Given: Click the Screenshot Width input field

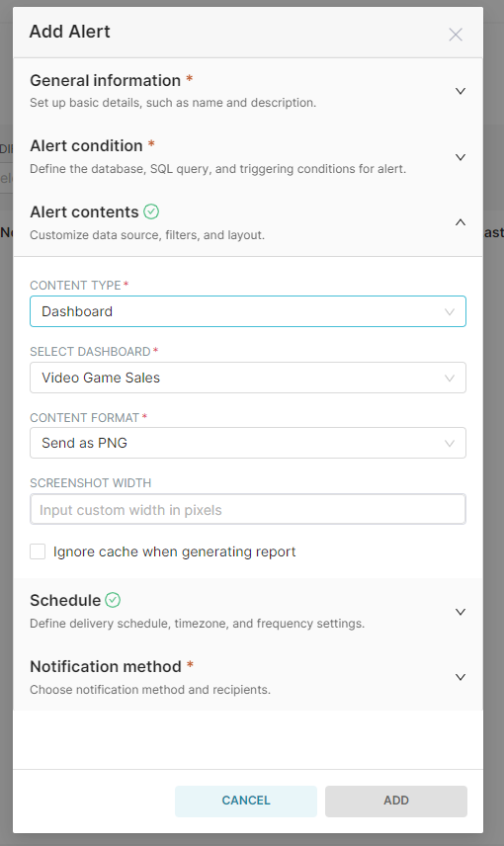Looking at the screenshot, I should (248, 509).
